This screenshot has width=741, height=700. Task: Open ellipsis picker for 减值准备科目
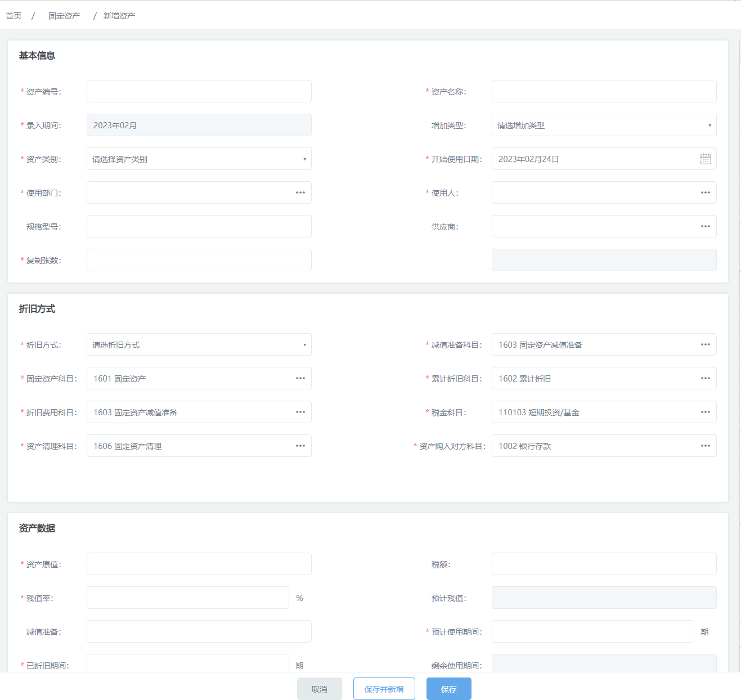[x=706, y=344]
